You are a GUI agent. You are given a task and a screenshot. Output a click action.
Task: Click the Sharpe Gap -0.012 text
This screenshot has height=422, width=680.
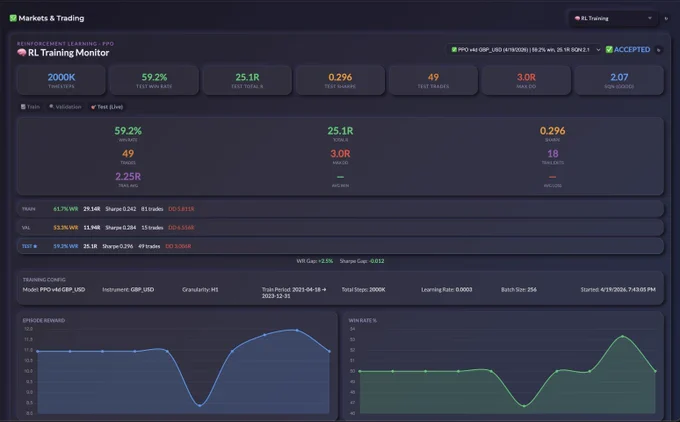click(362, 261)
